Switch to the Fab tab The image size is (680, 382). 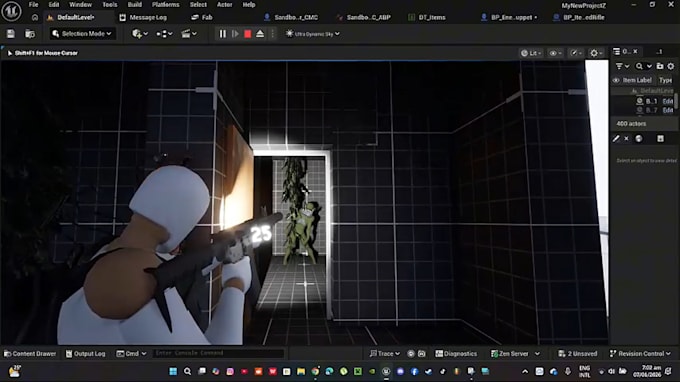[202, 17]
